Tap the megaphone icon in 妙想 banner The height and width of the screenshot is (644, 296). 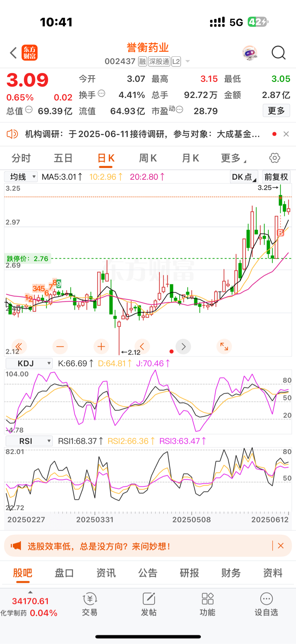(16, 546)
